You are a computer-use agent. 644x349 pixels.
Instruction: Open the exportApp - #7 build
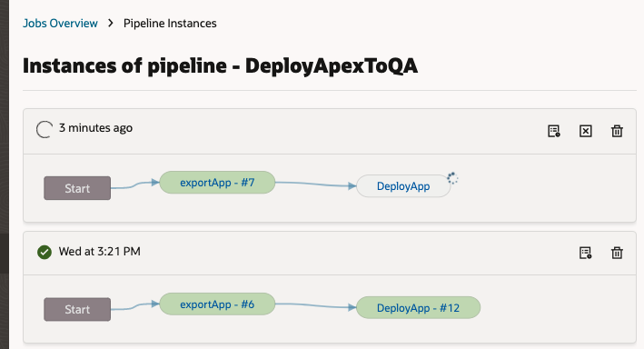tap(217, 183)
